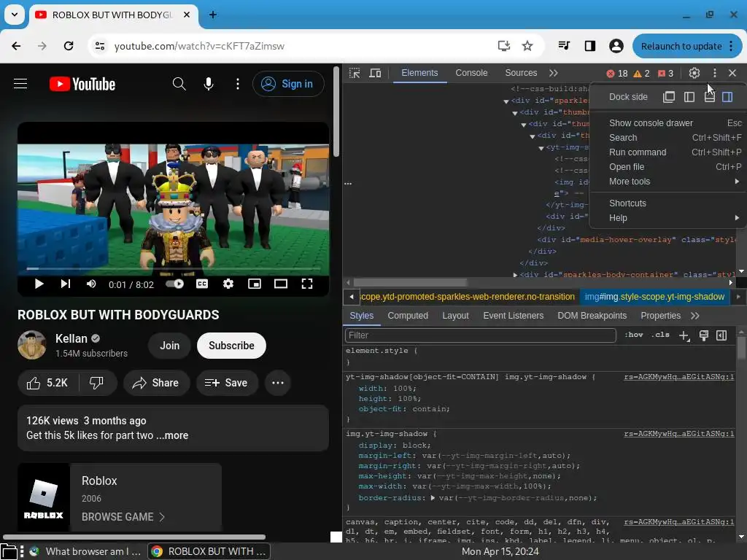Image resolution: width=747 pixels, height=560 pixels.
Task: Sign in to YouTube
Action: tap(288, 84)
